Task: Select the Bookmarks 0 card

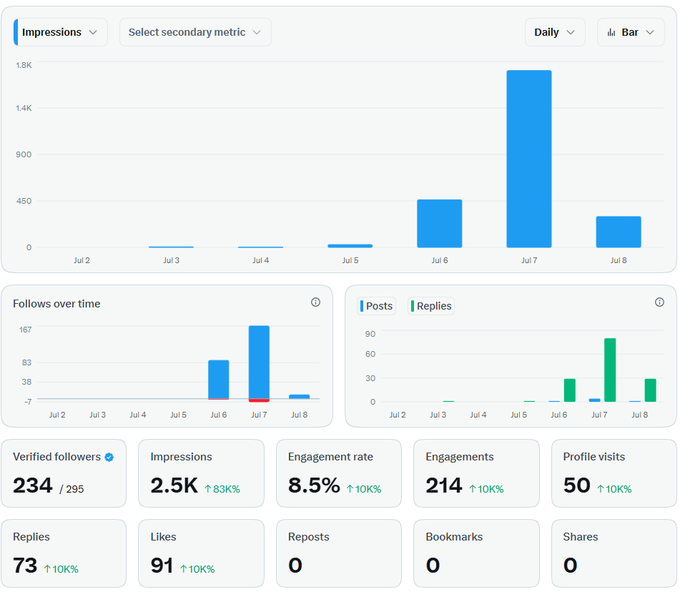Action: pos(476,554)
